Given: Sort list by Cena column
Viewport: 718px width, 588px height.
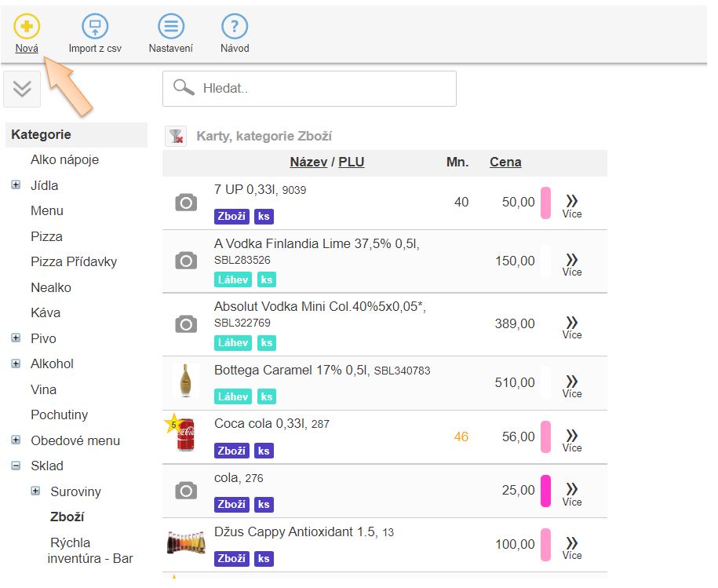Looking at the screenshot, I should coord(505,163).
